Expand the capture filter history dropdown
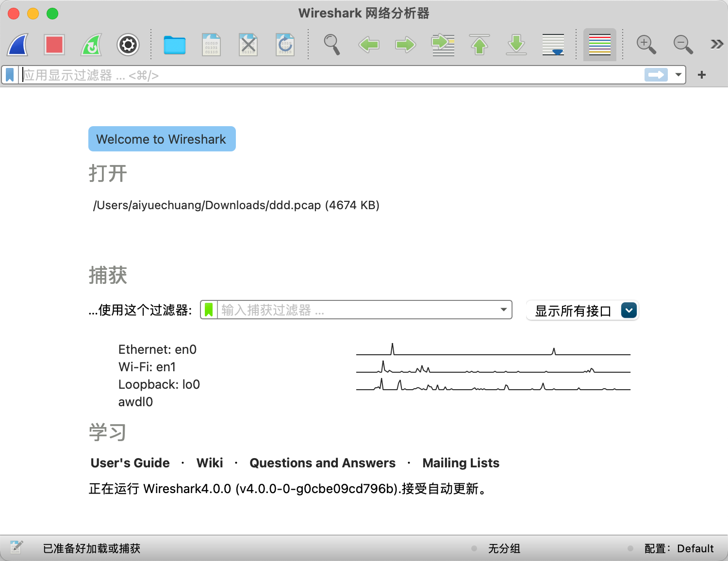This screenshot has height=561, width=728. click(504, 310)
